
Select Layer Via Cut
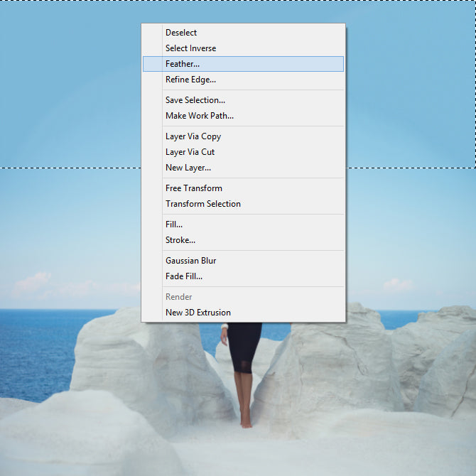coord(243,152)
